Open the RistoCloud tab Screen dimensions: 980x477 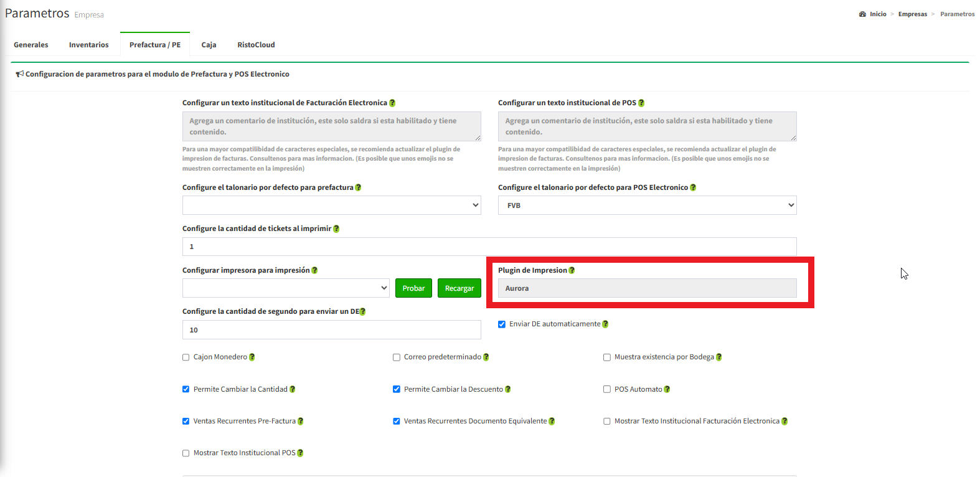pos(256,45)
